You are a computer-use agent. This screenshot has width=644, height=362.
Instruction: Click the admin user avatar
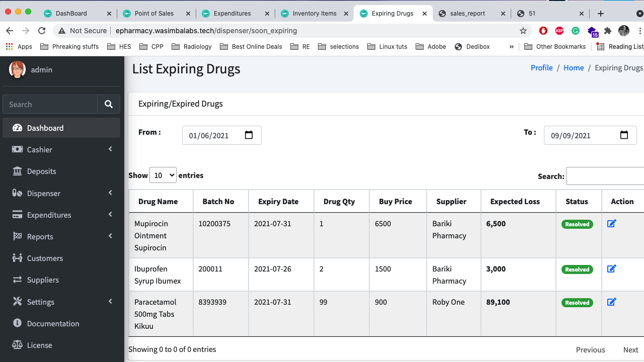click(18, 69)
